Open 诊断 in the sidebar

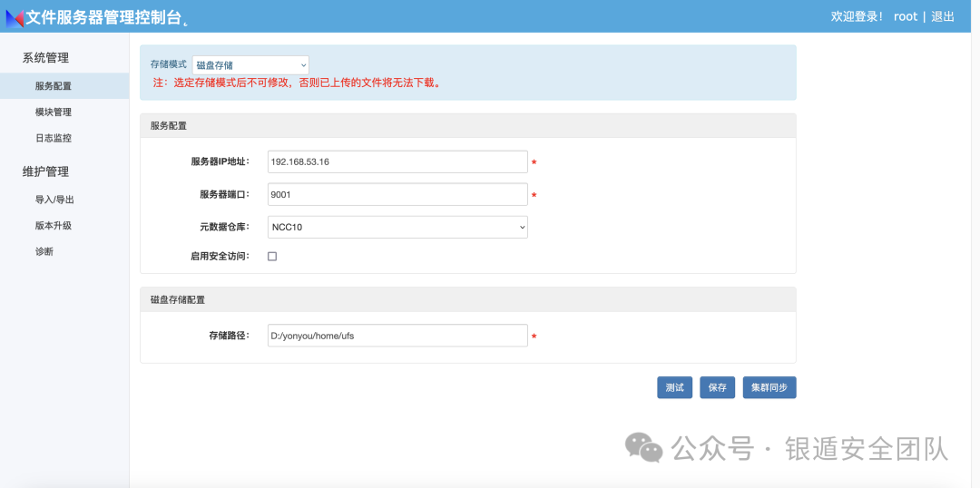[x=44, y=251]
